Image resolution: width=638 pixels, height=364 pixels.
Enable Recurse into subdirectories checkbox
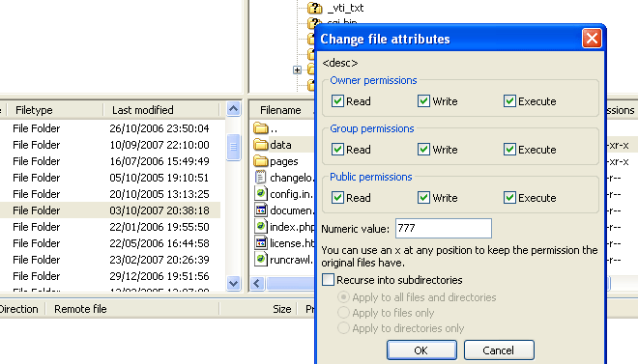[x=328, y=279]
